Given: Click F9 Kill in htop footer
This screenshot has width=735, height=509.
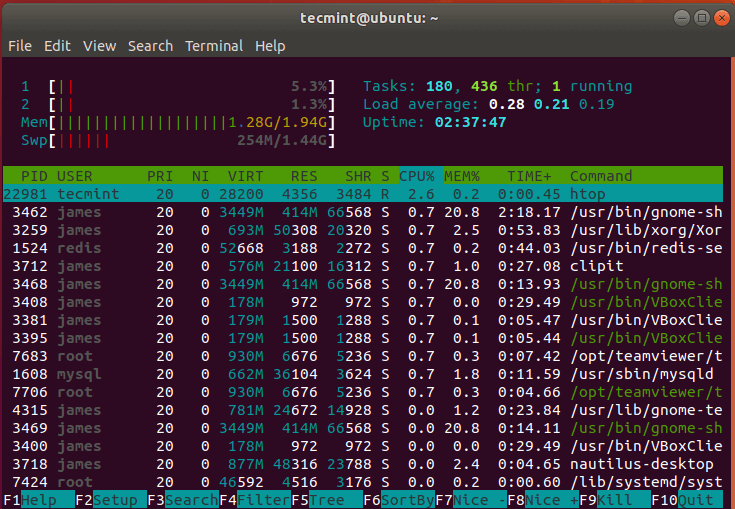Looking at the screenshot, I should click(616, 500).
